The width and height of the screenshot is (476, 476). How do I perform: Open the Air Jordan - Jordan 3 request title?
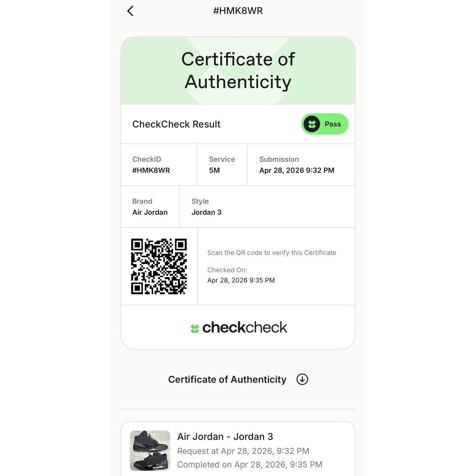point(225,436)
